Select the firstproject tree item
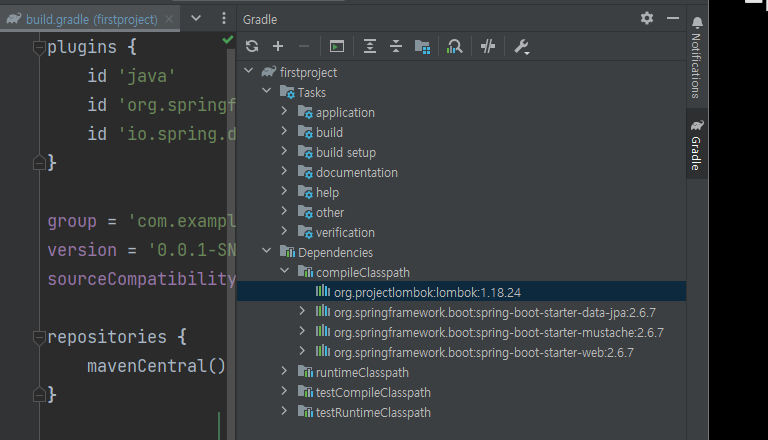This screenshot has width=768, height=440. point(308,73)
